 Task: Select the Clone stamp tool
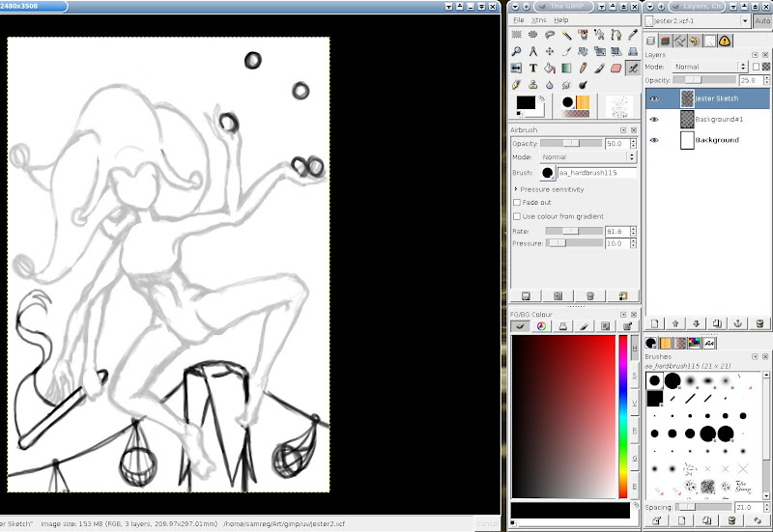click(x=533, y=85)
